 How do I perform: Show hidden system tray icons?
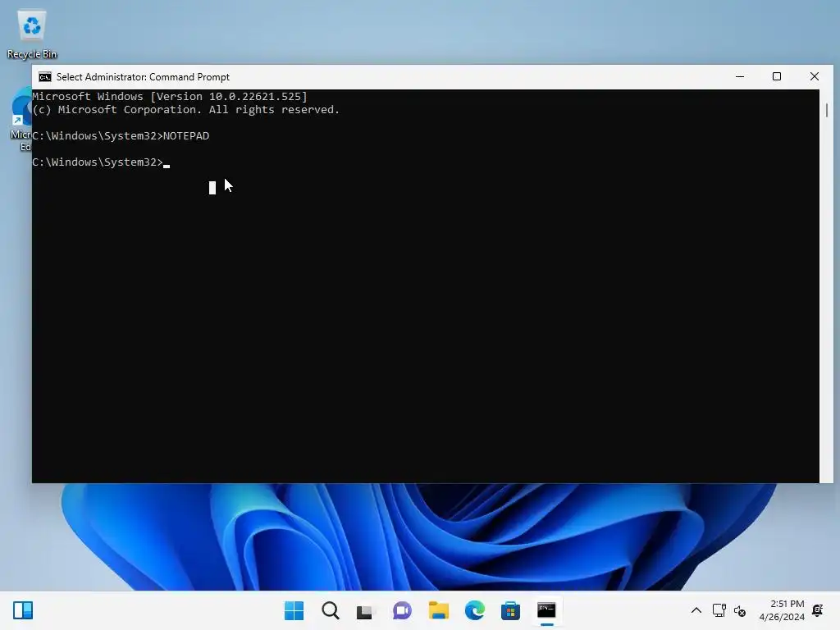[696, 610]
